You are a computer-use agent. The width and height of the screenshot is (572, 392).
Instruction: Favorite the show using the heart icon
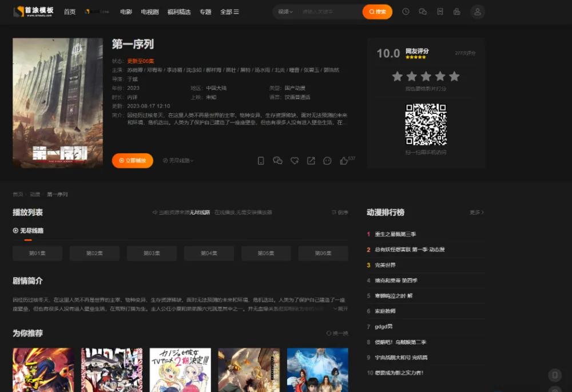295,161
